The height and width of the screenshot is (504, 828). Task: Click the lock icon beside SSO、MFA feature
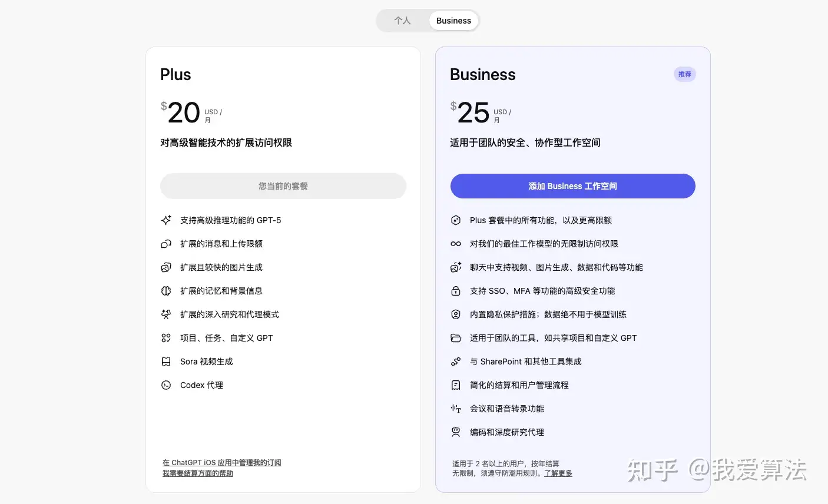456,291
